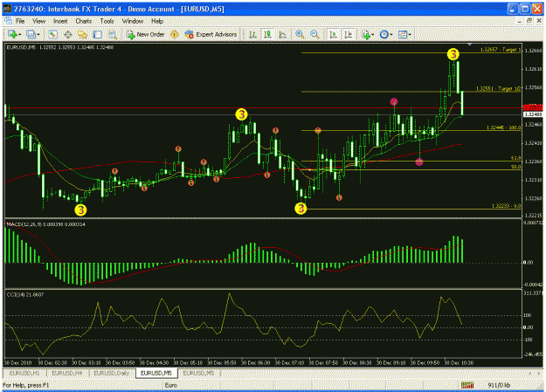Open the Insert menu

[x=60, y=21]
